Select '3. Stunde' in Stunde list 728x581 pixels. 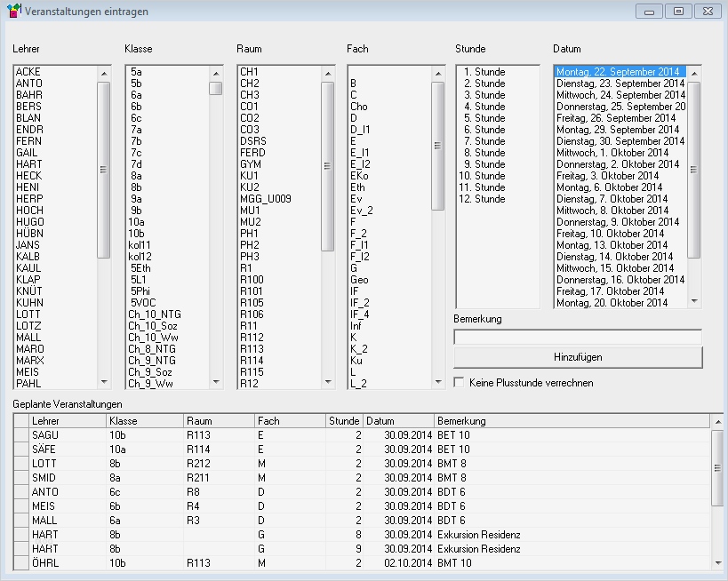[x=484, y=95]
